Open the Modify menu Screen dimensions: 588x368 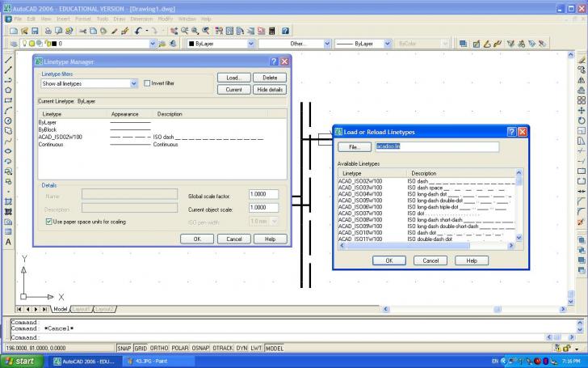pos(165,19)
